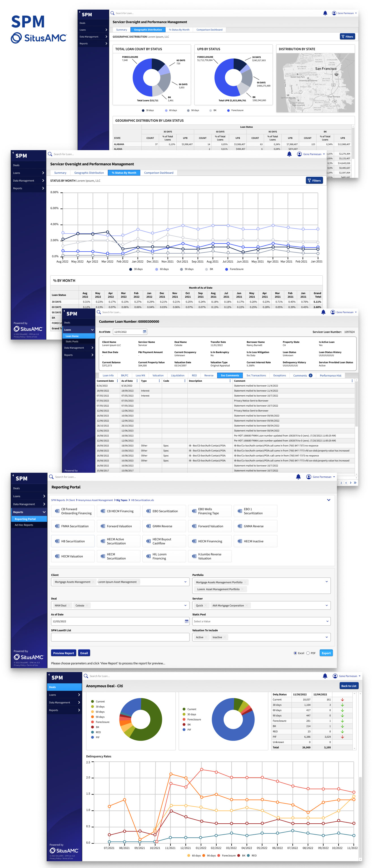Open Gene Parmesan menu in Anonymous Deal window
Screen dimensions: 372x868
point(347,676)
